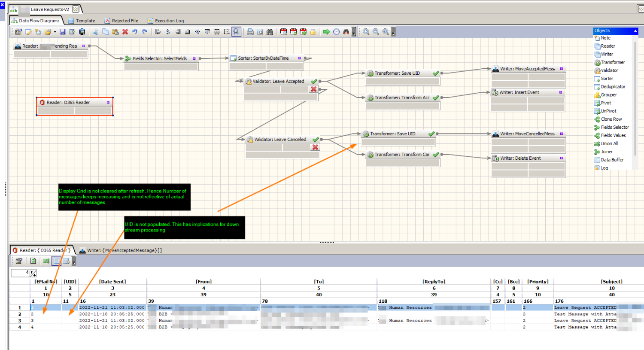Click the row count stepper arrows
Screen dimensions: 644x350
(33, 273)
